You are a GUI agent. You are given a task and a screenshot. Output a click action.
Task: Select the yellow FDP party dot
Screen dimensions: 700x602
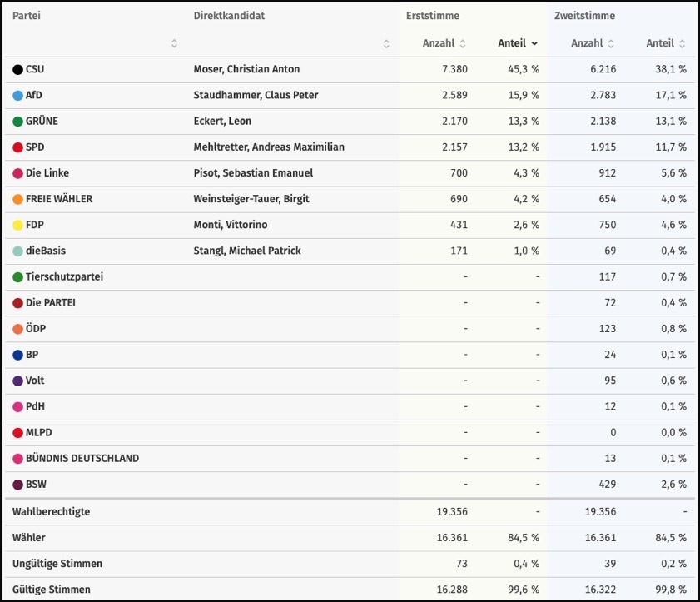coord(18,226)
